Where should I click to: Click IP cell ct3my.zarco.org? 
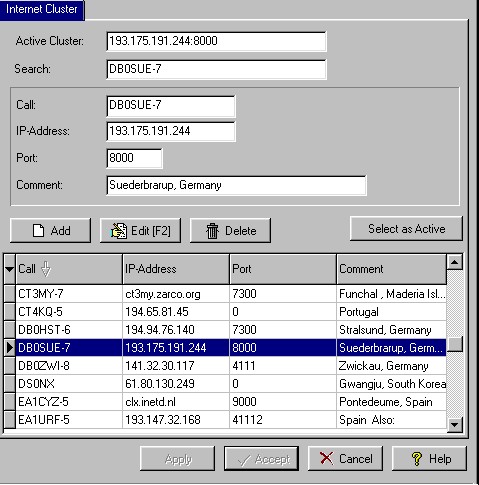click(x=176, y=294)
